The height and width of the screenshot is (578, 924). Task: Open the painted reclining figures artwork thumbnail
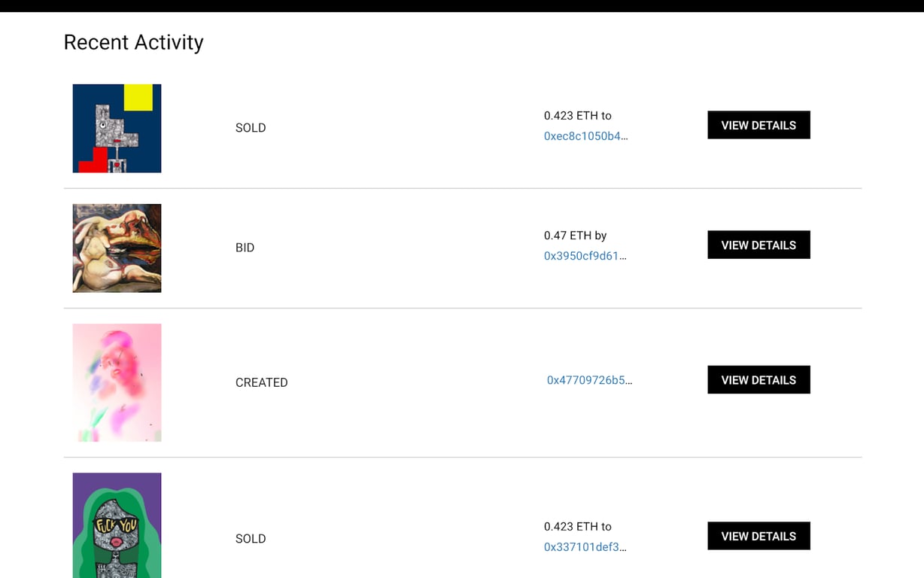(x=117, y=248)
